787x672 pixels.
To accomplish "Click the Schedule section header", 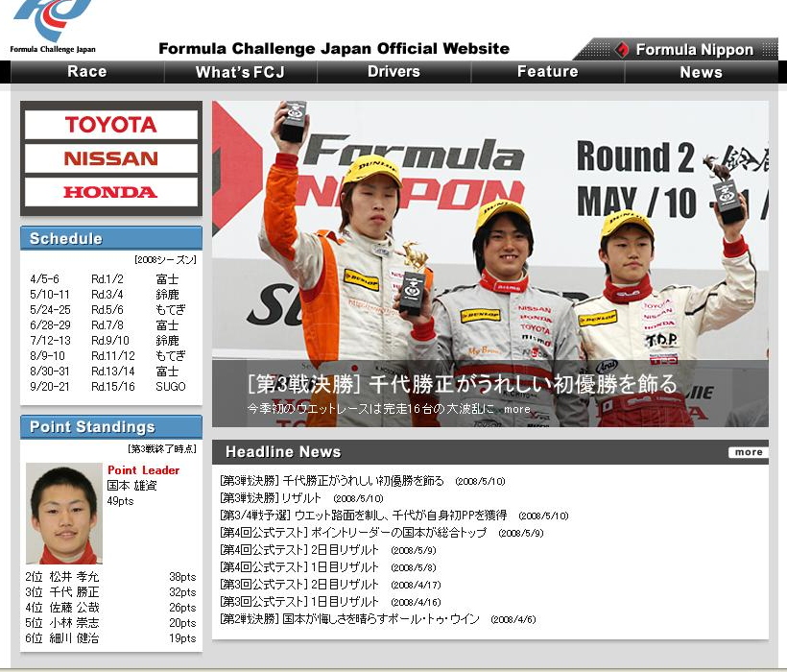I will coord(111,238).
